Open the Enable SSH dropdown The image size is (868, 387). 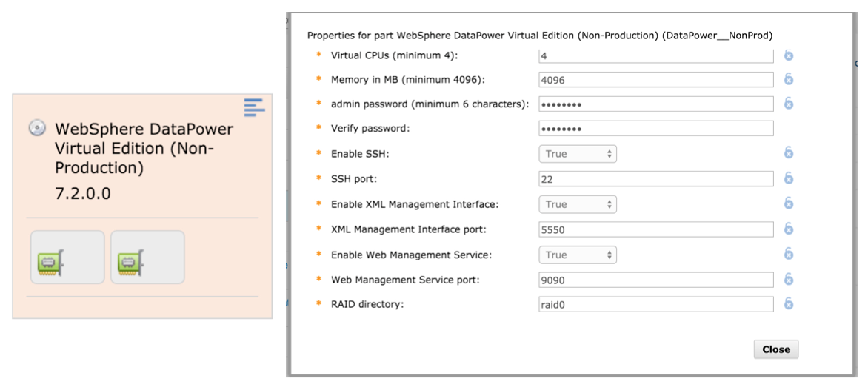click(578, 154)
